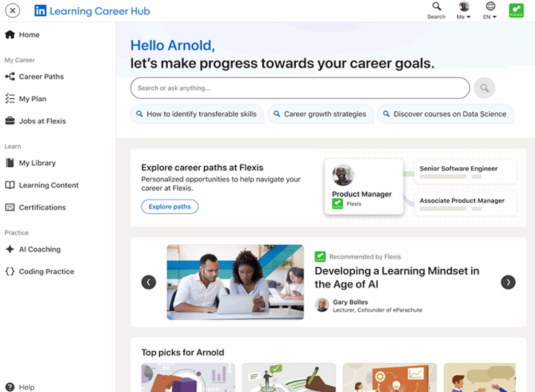Click the LinkedIn logo icon

pos(40,10)
